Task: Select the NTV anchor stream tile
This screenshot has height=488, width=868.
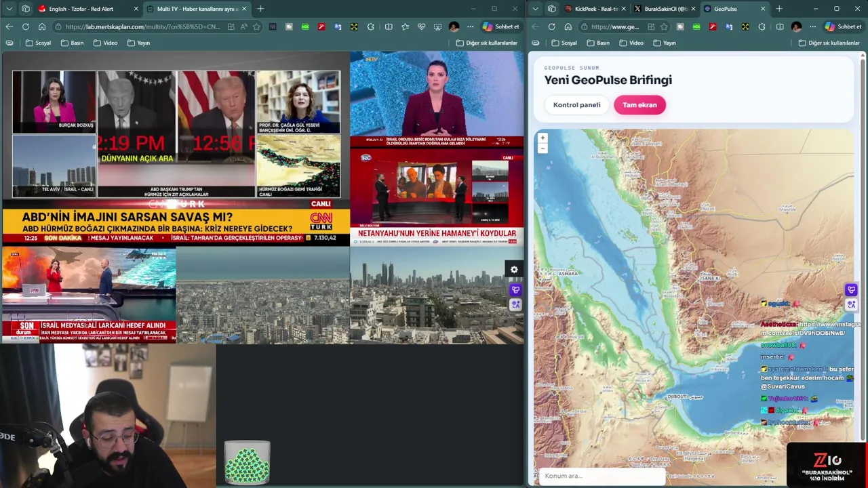Action: point(437,99)
